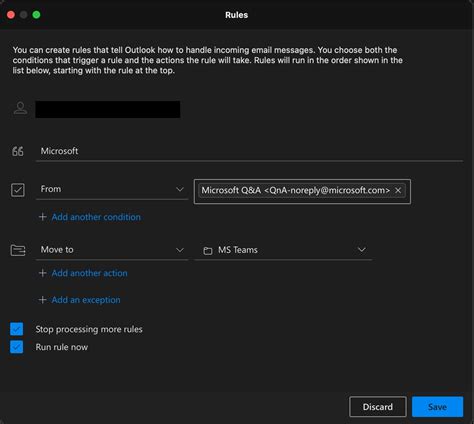Uncheck Run rule now
Screen dimensions: 474x424
pyautogui.click(x=16, y=347)
